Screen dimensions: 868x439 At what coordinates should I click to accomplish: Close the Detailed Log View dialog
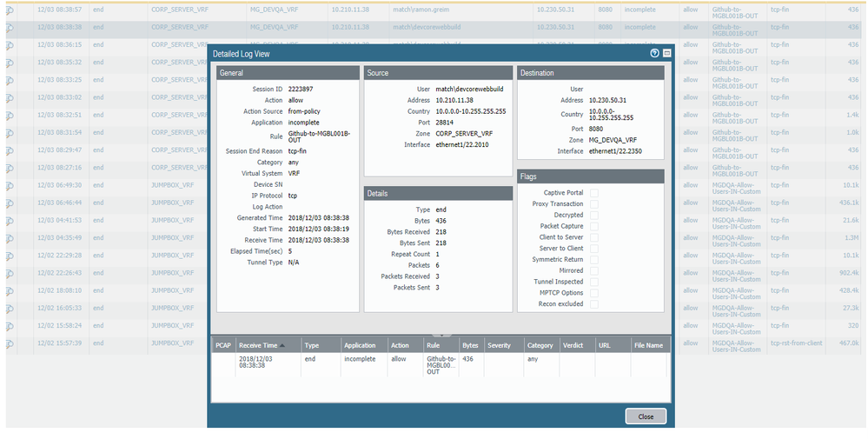[646, 416]
